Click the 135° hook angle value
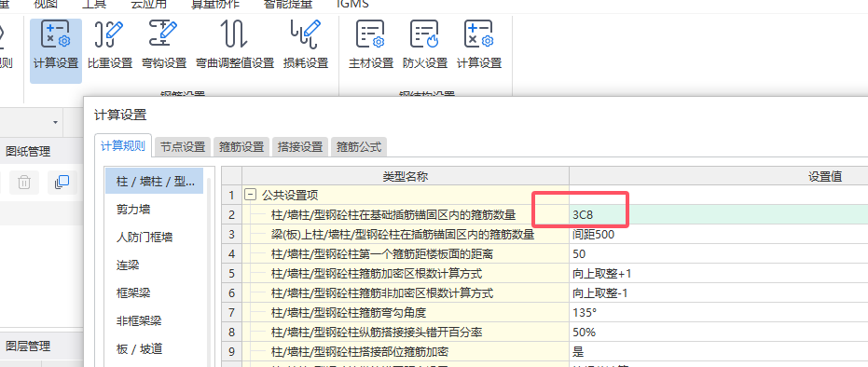 pos(585,313)
